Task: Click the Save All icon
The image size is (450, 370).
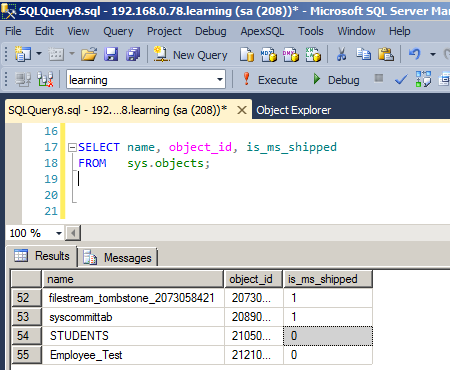Action: pos(133,54)
